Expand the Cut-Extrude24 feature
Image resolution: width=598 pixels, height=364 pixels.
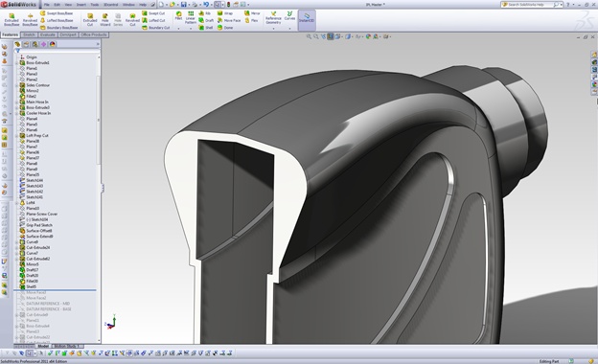pos(17,248)
